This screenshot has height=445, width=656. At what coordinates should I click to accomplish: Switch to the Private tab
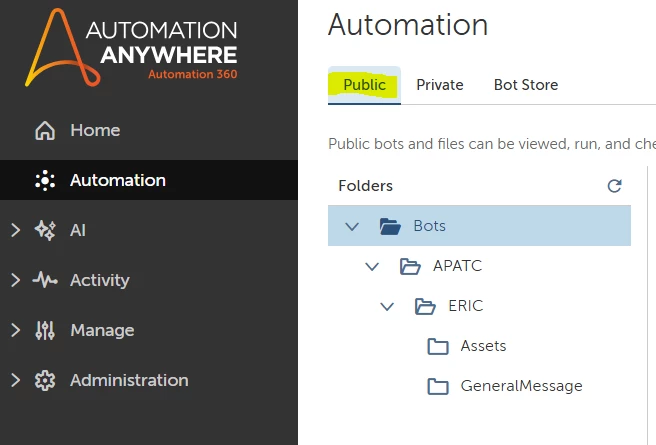point(440,85)
